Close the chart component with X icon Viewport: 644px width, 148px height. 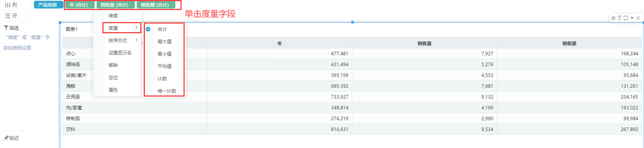[x=638, y=18]
